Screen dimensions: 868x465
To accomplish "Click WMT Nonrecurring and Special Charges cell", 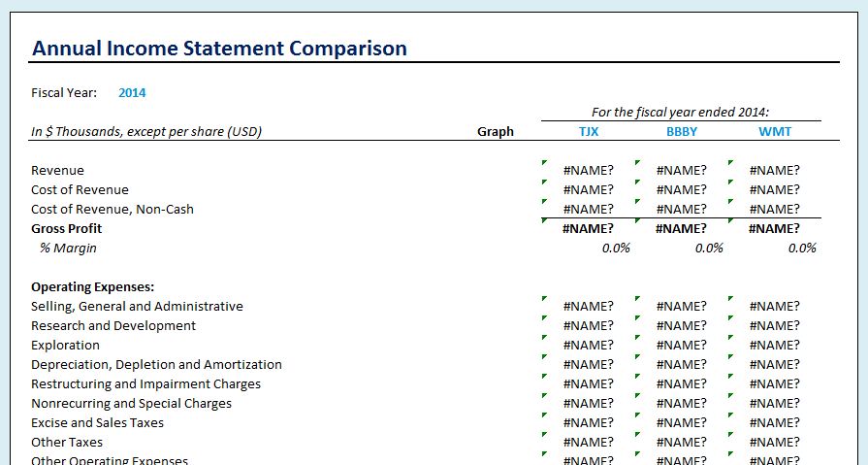I will point(775,403).
